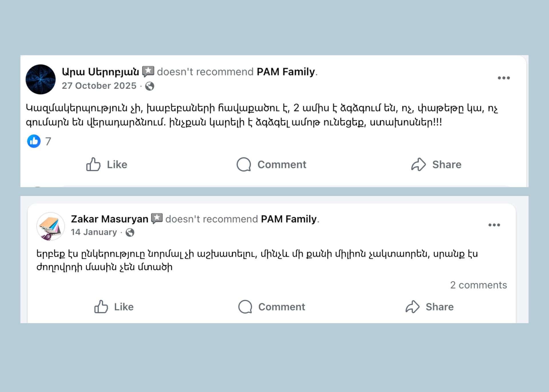Screen dimensions: 549x392
Task: Click thumbs-up Like icon on Zakar's review
Action: 101,307
